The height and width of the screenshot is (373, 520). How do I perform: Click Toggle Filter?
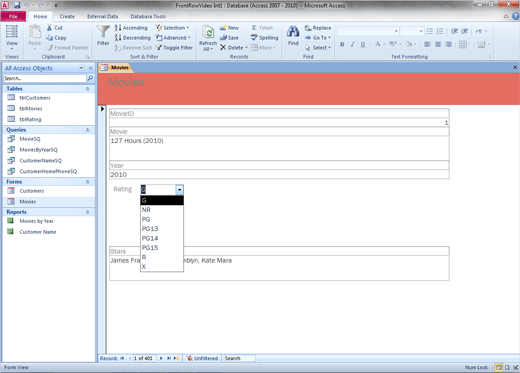point(174,48)
